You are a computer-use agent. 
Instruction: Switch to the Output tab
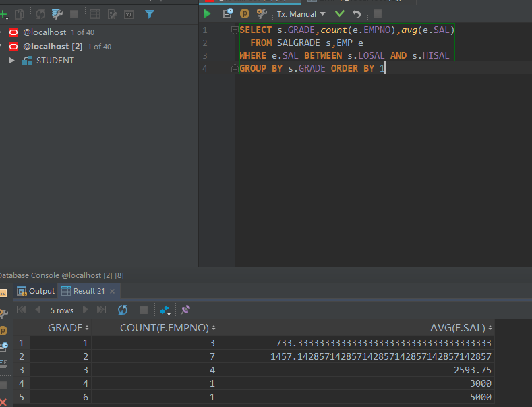tap(36, 291)
